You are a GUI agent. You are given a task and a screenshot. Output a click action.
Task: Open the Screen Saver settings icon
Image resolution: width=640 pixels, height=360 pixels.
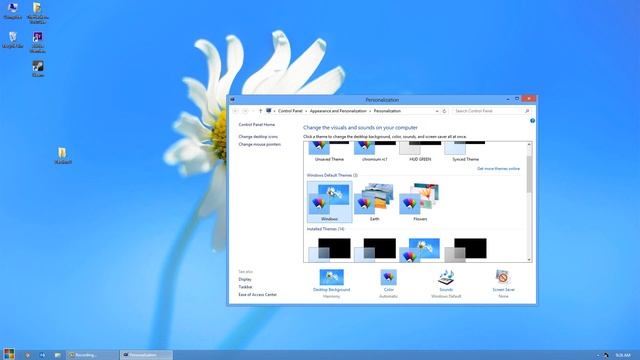click(x=503, y=277)
